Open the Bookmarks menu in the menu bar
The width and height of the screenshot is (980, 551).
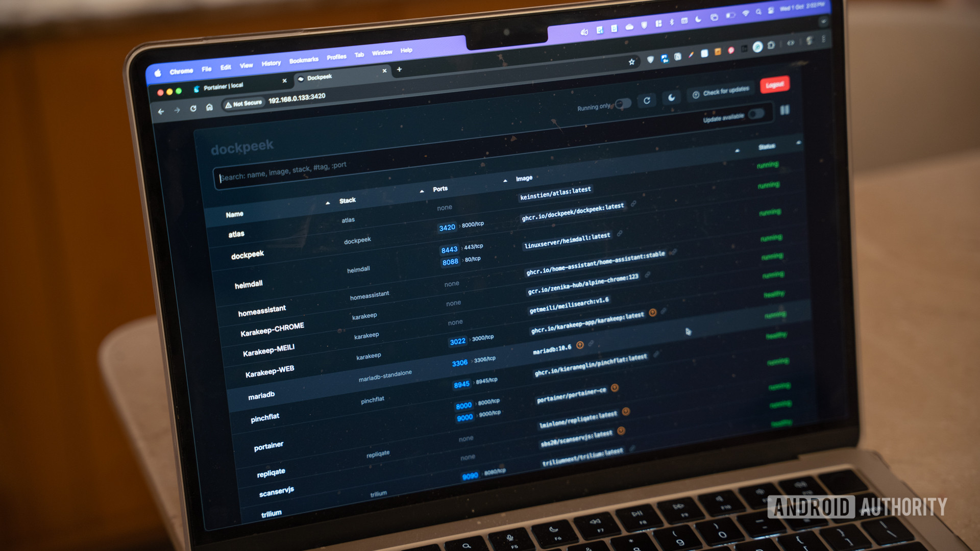click(303, 60)
